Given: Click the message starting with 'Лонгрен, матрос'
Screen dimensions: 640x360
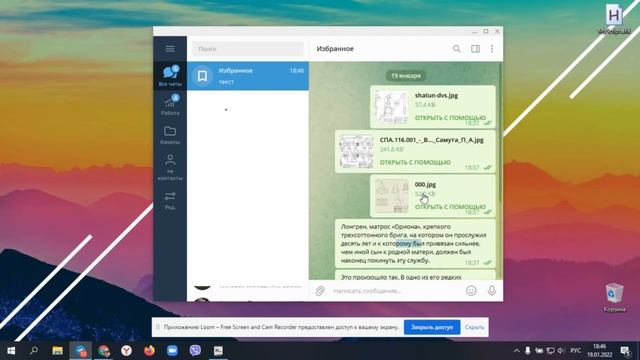Looking at the screenshot, I should point(415,243).
